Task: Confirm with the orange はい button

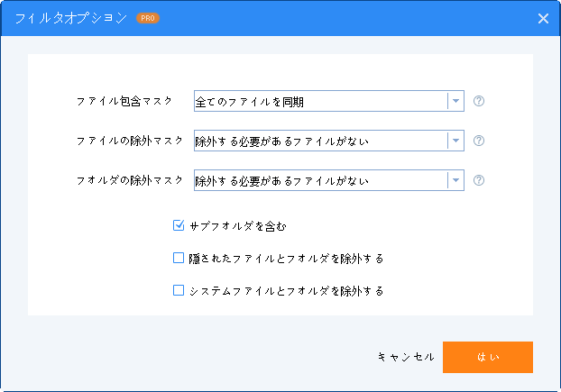Action: coord(488,357)
